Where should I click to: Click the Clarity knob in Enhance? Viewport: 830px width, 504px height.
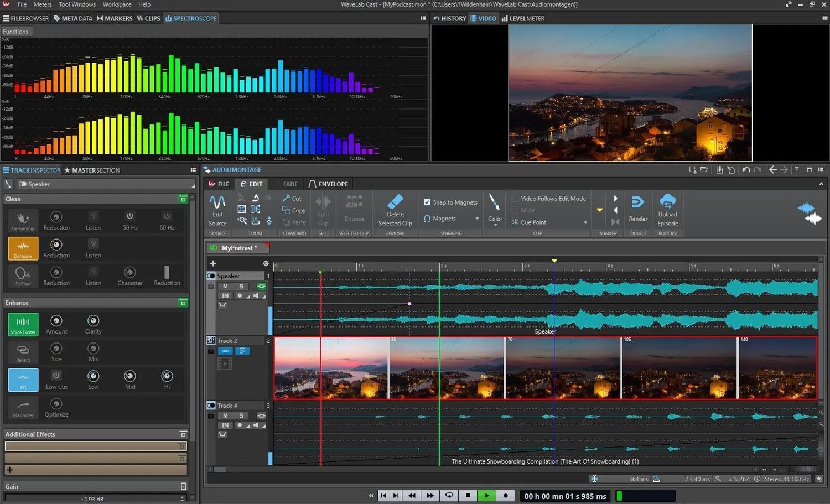(x=93, y=321)
